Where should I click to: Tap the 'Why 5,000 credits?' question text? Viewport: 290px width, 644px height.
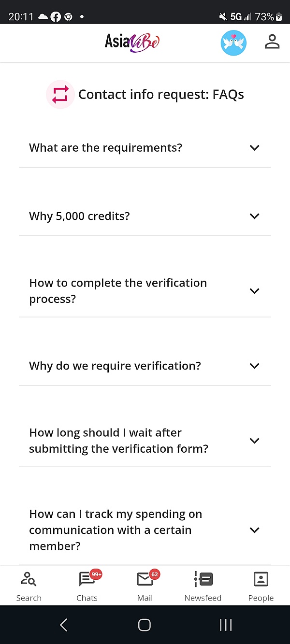[80, 216]
